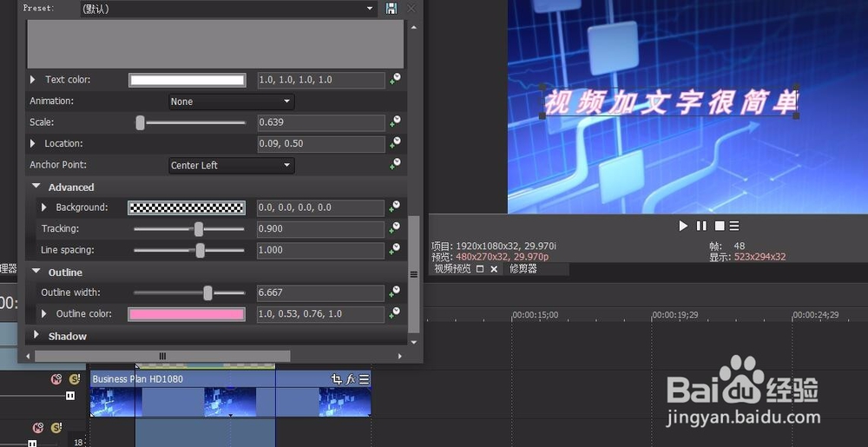
Task: Collapse the Advanced section
Action: click(x=36, y=187)
